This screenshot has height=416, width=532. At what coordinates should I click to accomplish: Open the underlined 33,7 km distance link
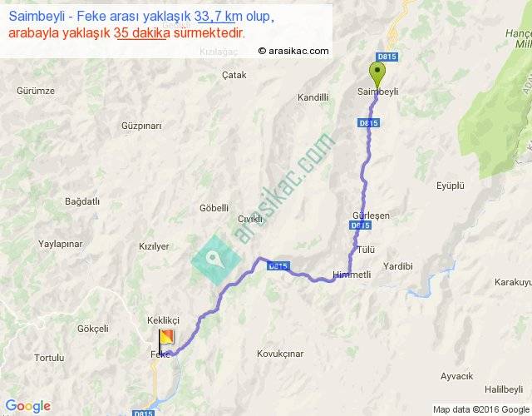215,16
